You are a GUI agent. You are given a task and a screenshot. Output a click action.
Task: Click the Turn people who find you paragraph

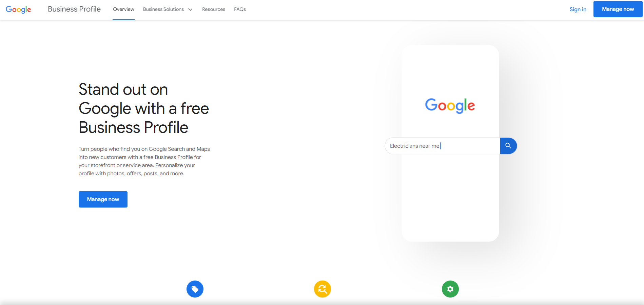[144, 161]
